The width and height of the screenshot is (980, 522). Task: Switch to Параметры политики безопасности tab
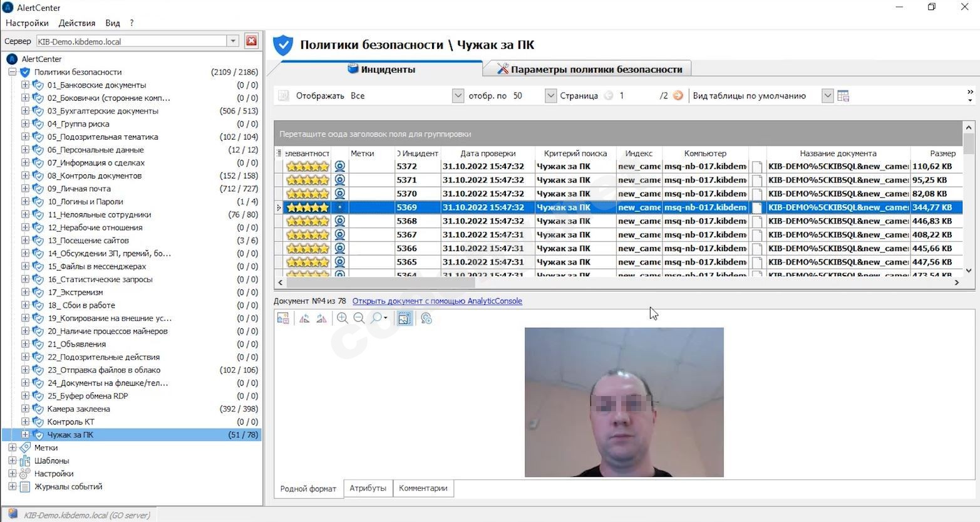(x=589, y=69)
